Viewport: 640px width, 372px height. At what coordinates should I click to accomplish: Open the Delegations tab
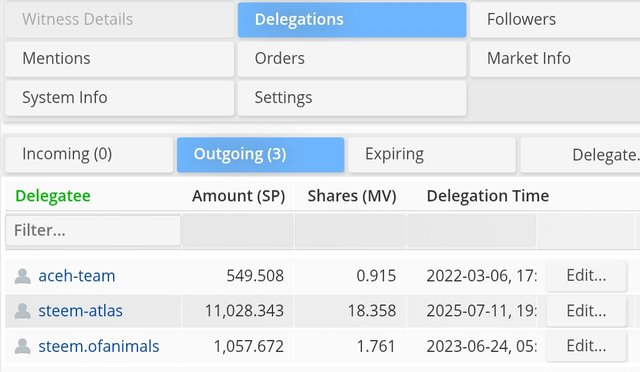tap(352, 20)
